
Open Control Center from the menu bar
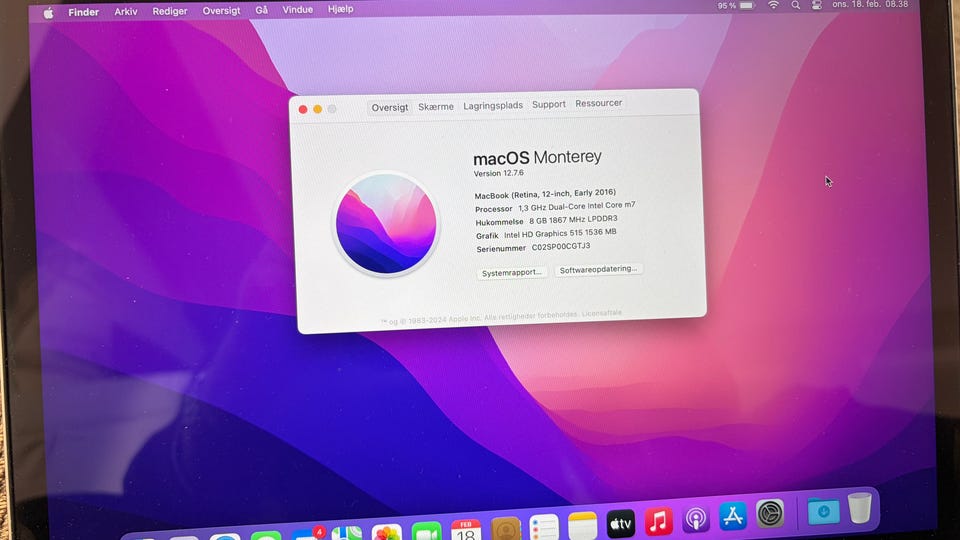[x=817, y=5]
